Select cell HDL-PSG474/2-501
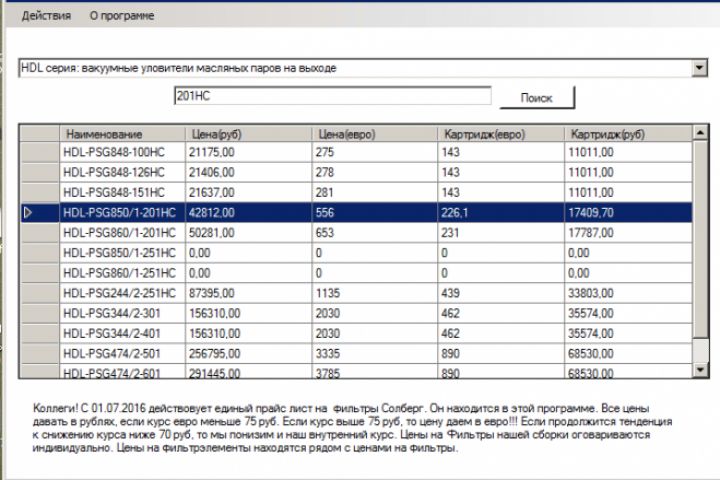This screenshot has height=480, width=720. click(x=123, y=354)
